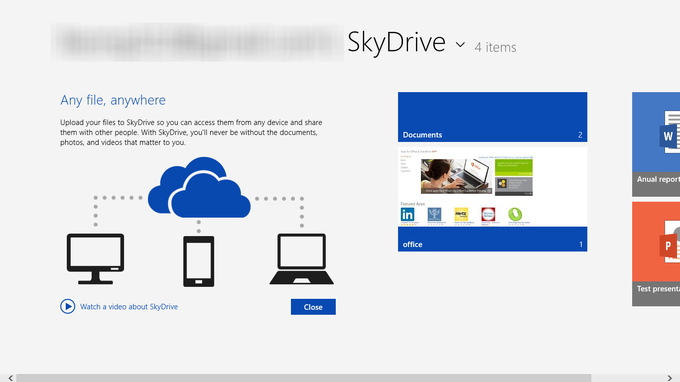Click the smartphone icon in illustration

click(x=199, y=261)
